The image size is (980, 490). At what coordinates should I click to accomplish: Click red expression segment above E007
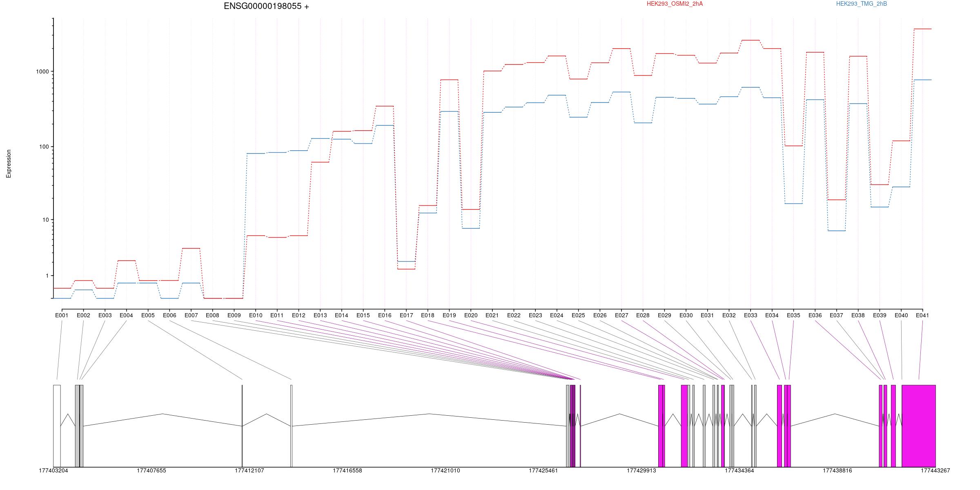[x=191, y=248]
